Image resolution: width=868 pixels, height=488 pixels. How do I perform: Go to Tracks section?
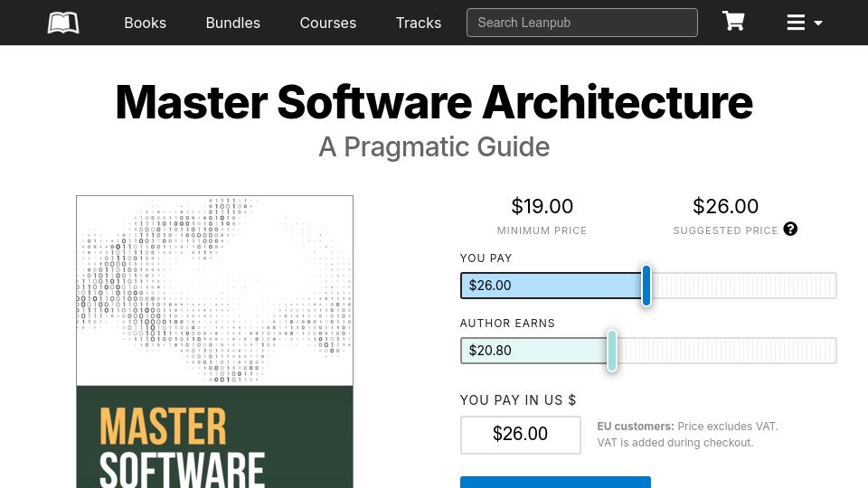pyautogui.click(x=419, y=23)
